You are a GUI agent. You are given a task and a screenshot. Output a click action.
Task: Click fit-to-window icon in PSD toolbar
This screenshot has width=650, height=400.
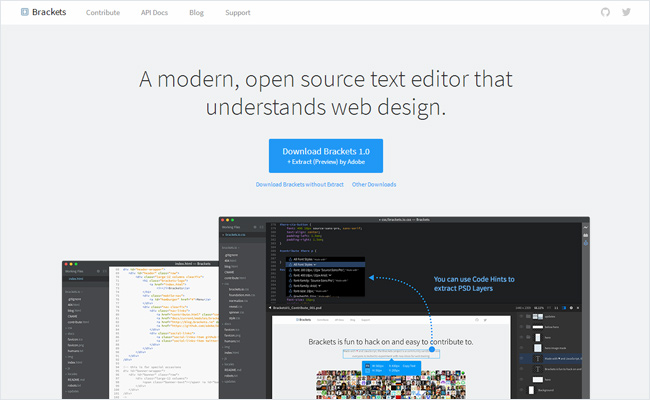(549, 308)
